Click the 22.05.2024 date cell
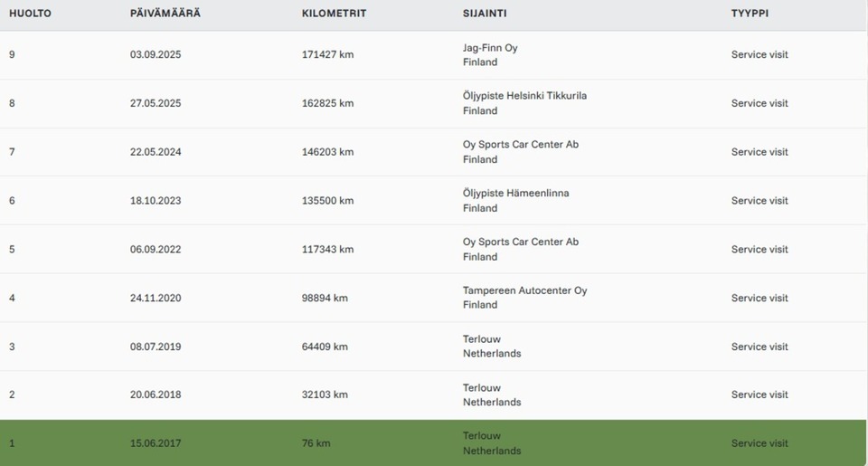 [x=156, y=152]
